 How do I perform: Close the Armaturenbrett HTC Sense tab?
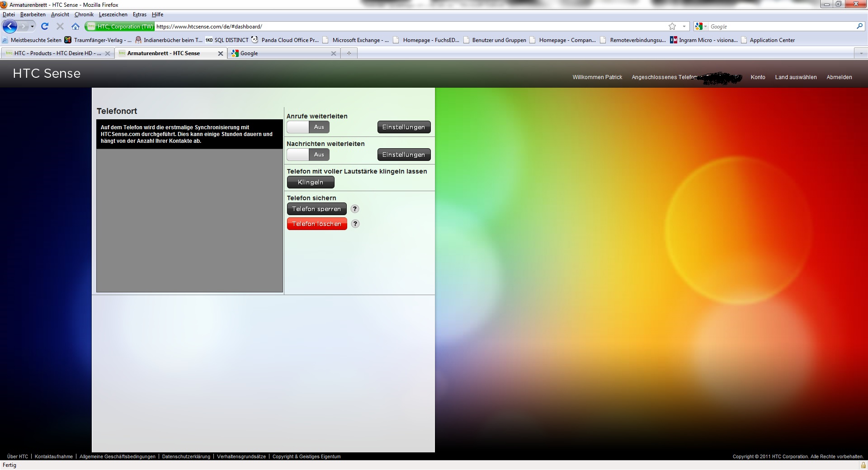coord(221,53)
